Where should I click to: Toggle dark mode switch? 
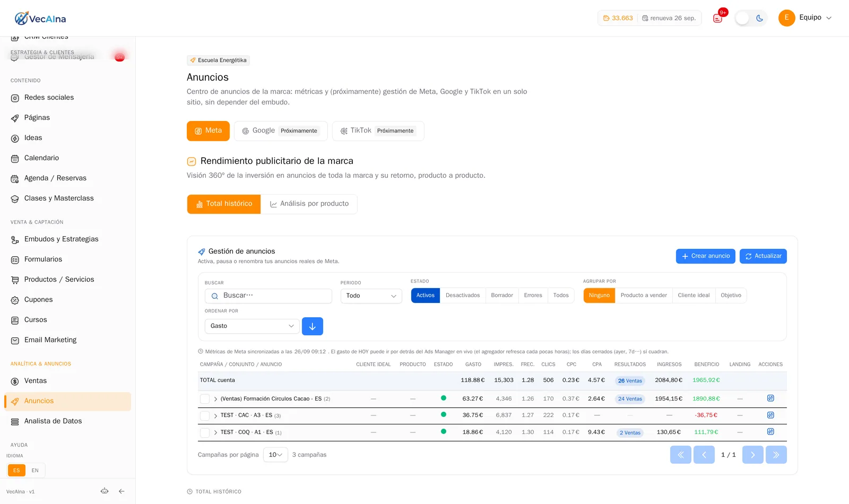[x=751, y=18]
